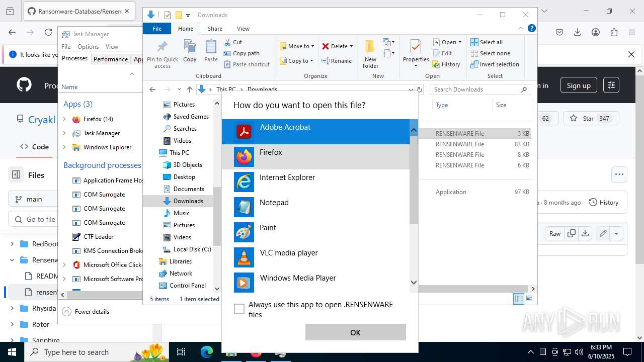Switch to details view in Explorer
This screenshot has width=644, height=362.
click(519, 299)
